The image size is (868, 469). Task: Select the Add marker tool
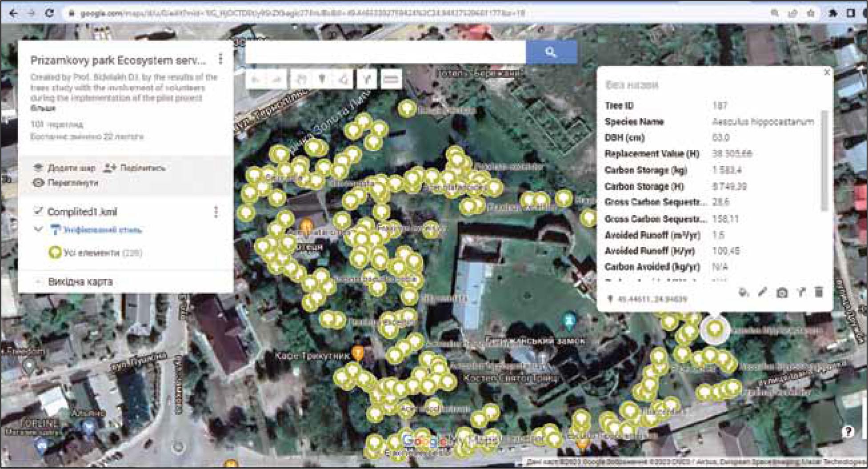click(322, 80)
